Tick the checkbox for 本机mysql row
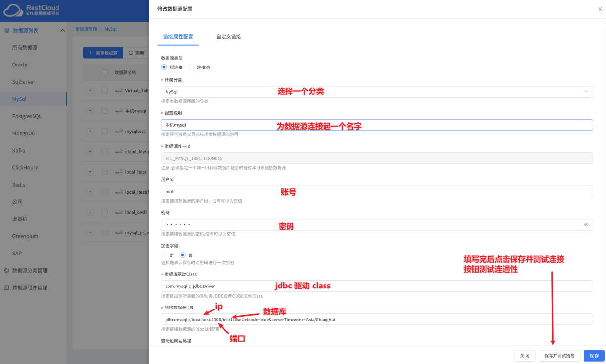The width and height of the screenshot is (606, 364). (104, 110)
